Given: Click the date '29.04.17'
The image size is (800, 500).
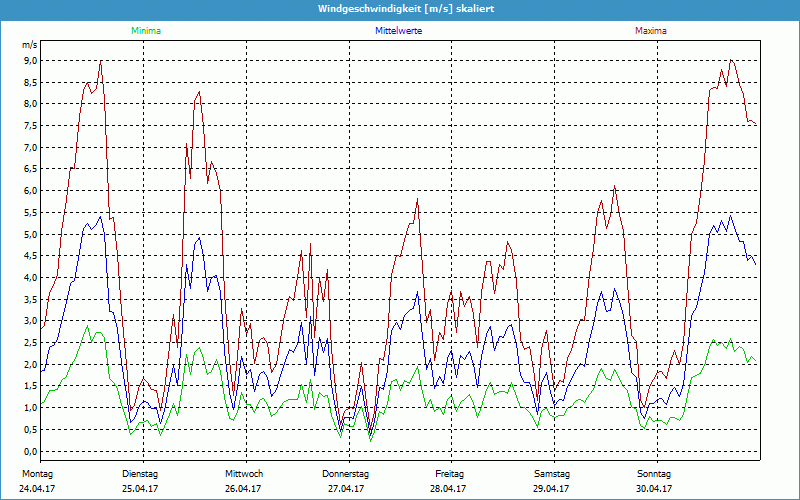Looking at the screenshot, I should point(551,489).
